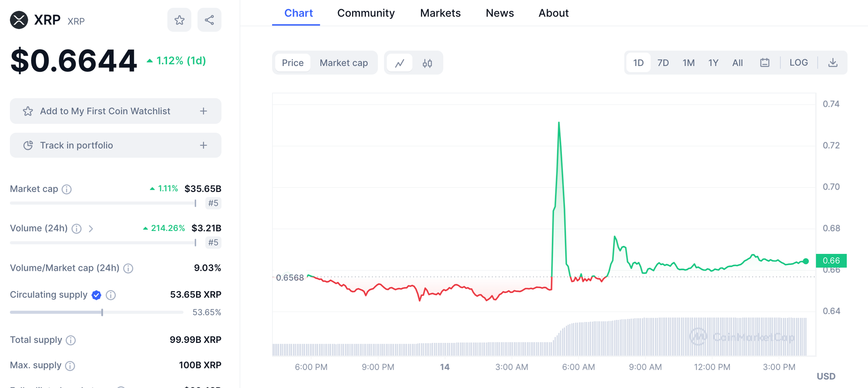Click the 9.03% volume ratio value
The height and width of the screenshot is (388, 868).
pyautogui.click(x=207, y=268)
